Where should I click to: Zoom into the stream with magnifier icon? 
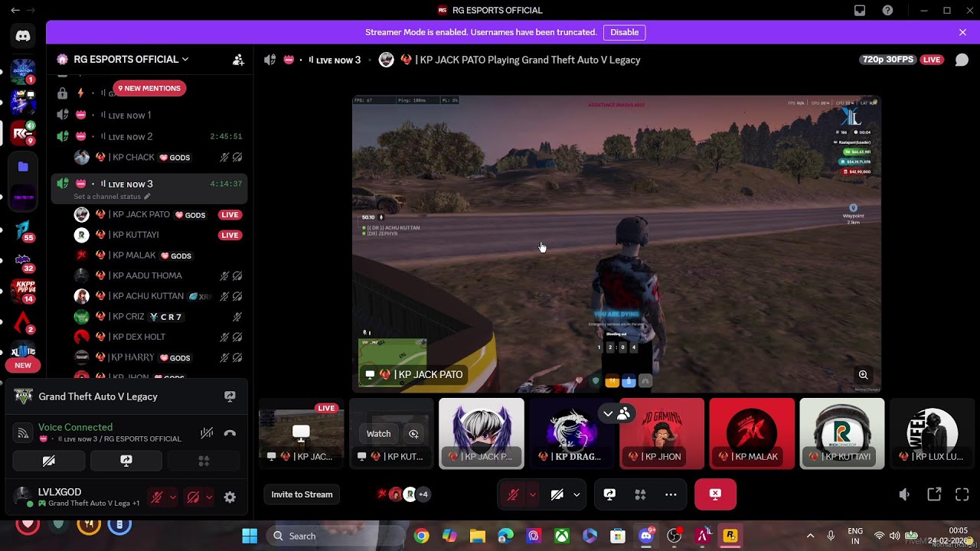[x=863, y=374]
